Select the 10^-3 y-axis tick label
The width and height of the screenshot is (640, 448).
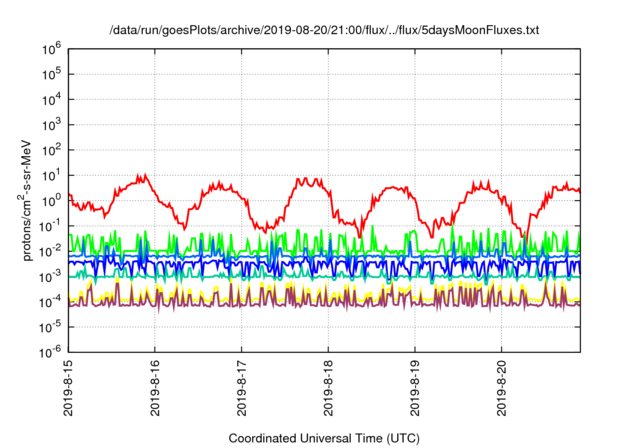pyautogui.click(x=51, y=277)
